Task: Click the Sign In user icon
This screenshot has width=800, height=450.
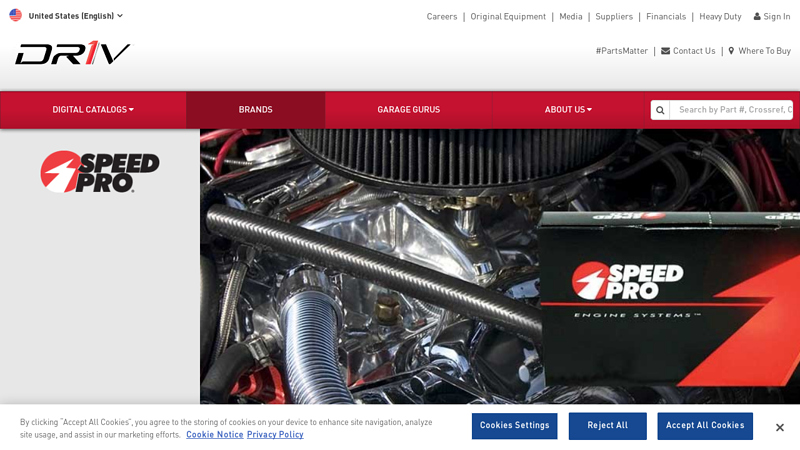Action: pos(757,16)
